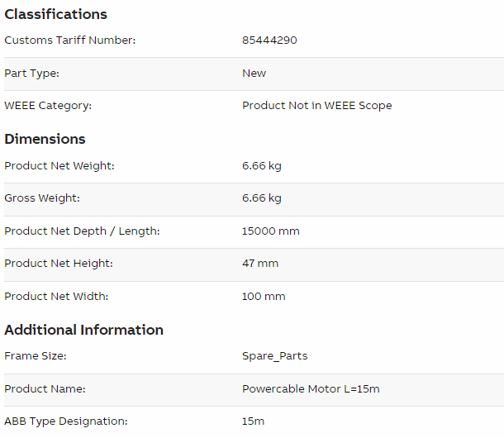Click the Additional Information section heading
The image size is (504, 438).
83,330
